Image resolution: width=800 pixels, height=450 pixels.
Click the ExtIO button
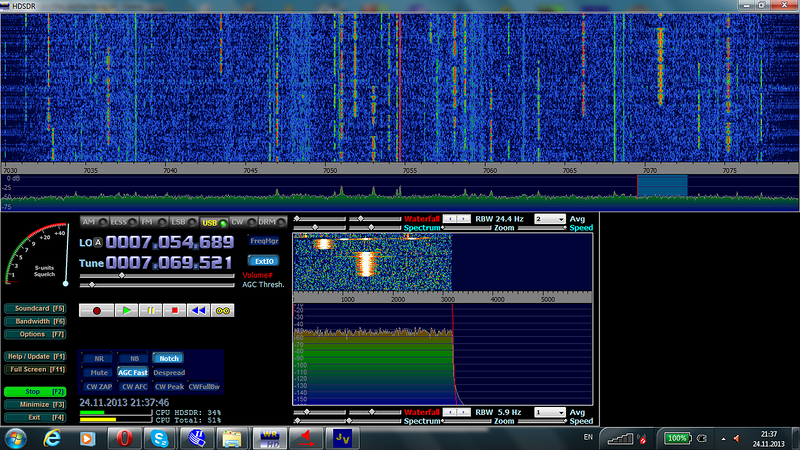(264, 261)
